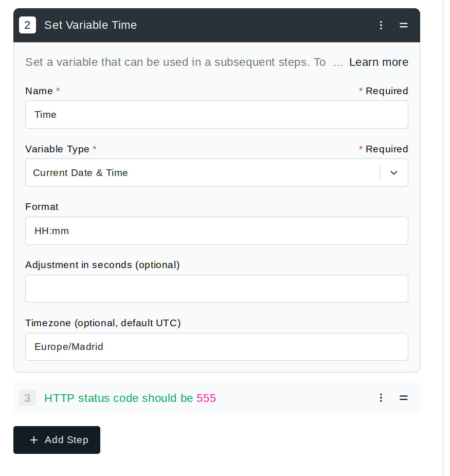Open the Learn more link
The image size is (450, 476).
(x=379, y=62)
